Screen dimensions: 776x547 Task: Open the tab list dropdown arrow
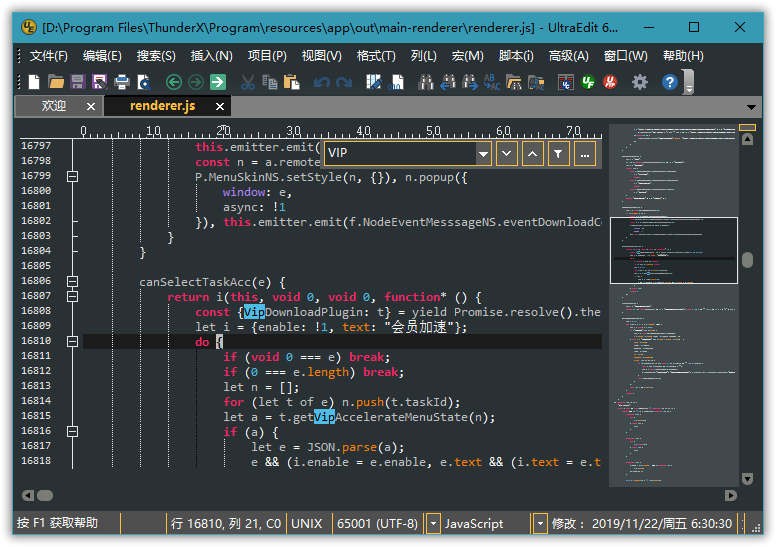pos(752,107)
